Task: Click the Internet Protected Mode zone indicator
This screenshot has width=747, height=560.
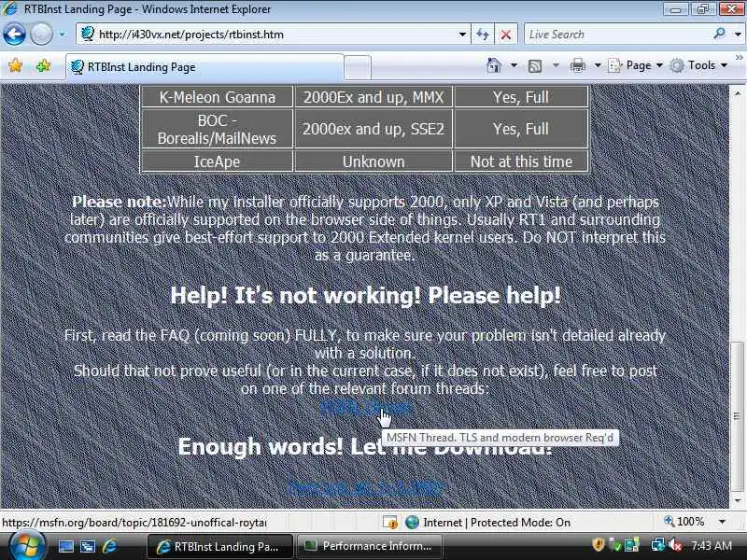Action: (x=487, y=523)
